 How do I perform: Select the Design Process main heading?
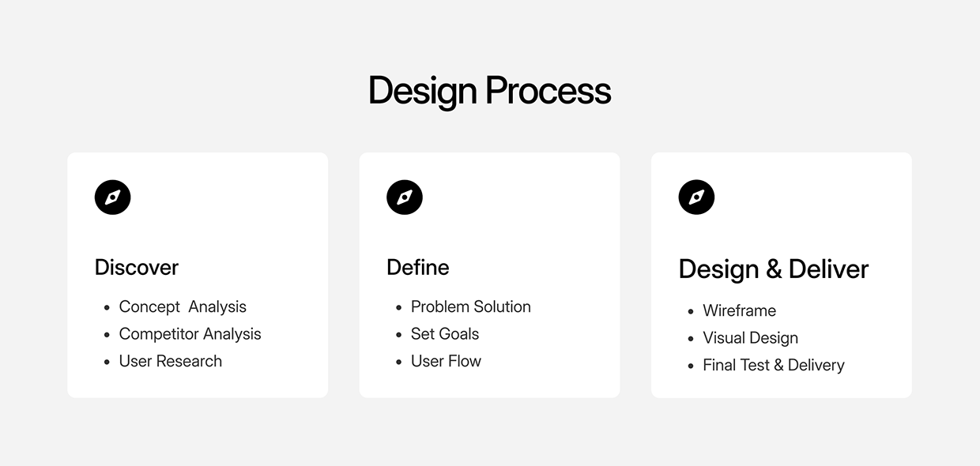pos(489,91)
